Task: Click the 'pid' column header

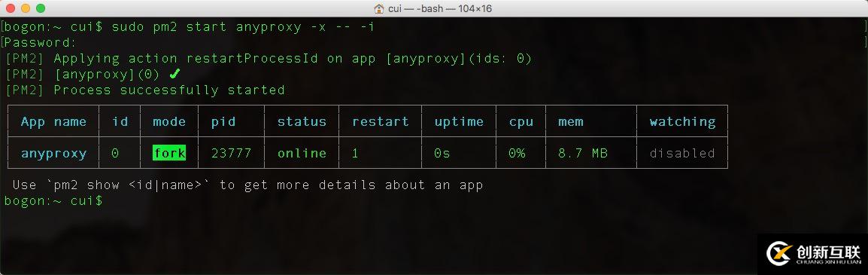Action: point(223,121)
